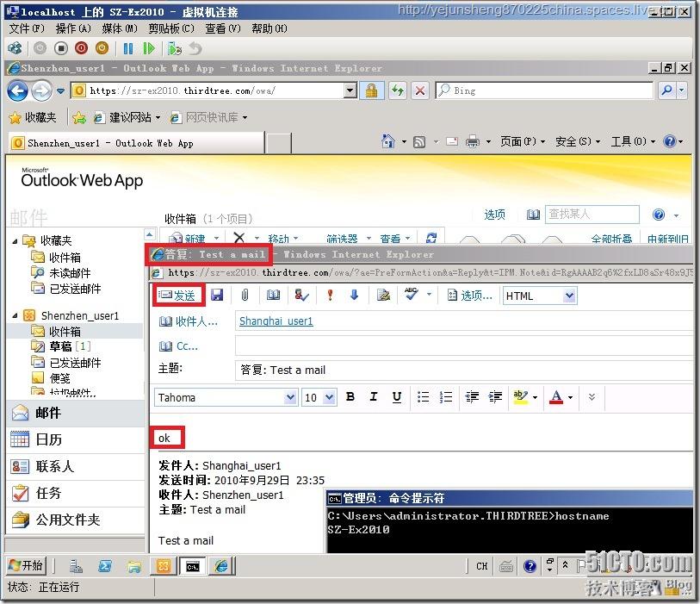Open OWA help icon
700x604 pixels.
pyautogui.click(x=659, y=215)
